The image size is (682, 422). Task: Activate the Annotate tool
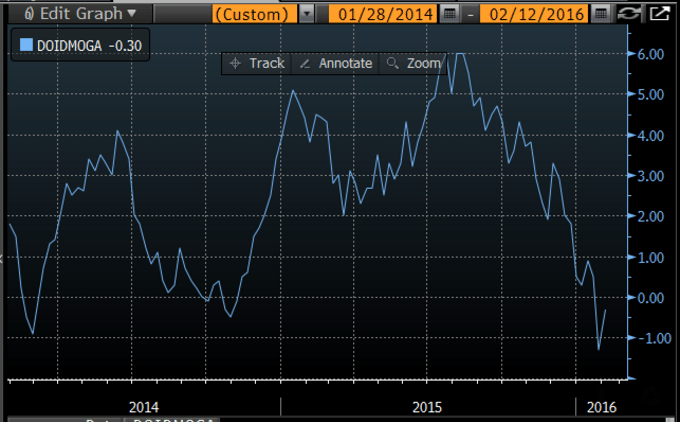pos(336,64)
